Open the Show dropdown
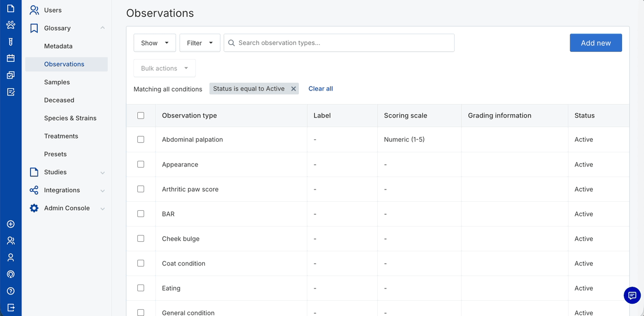The width and height of the screenshot is (644, 316). pos(155,43)
